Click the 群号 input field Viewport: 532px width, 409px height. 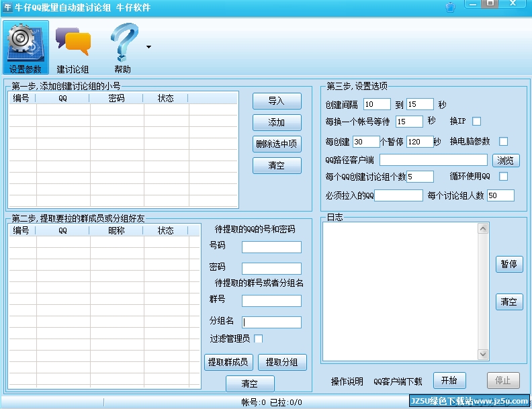(271, 300)
